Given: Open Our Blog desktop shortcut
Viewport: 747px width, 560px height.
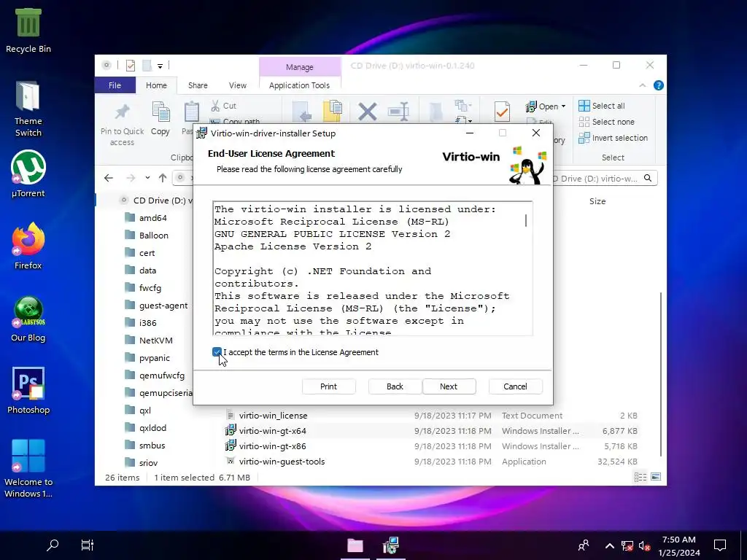Looking at the screenshot, I should pos(28,319).
